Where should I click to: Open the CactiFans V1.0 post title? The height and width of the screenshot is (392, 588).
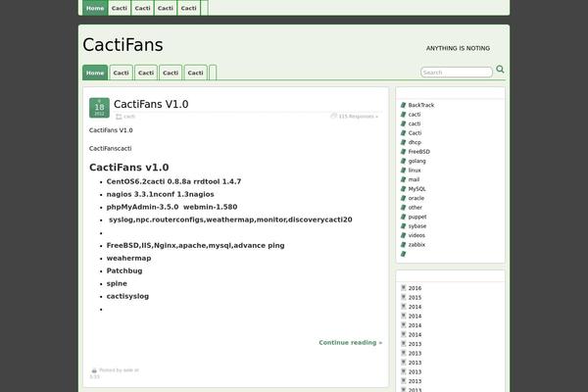pos(151,104)
